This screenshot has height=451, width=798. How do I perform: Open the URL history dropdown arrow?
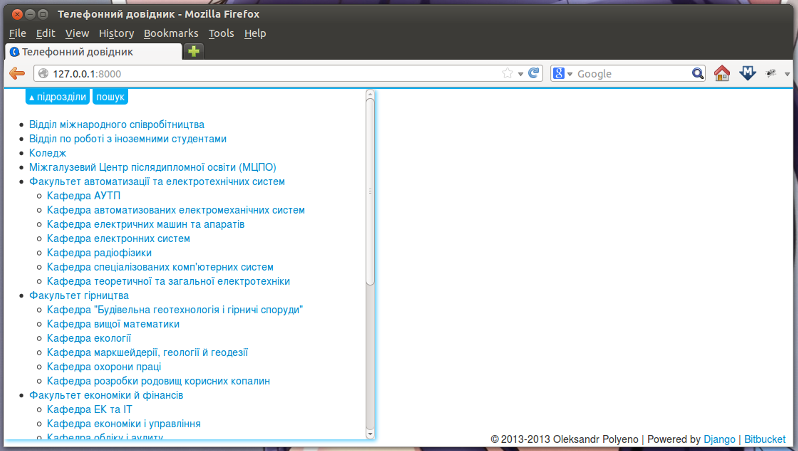[x=520, y=74]
